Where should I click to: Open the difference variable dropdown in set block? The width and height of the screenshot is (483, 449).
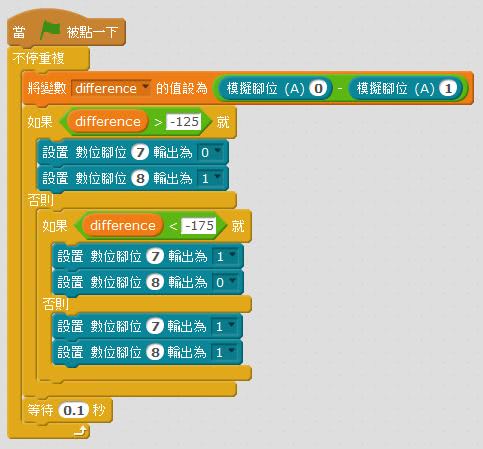(111, 88)
